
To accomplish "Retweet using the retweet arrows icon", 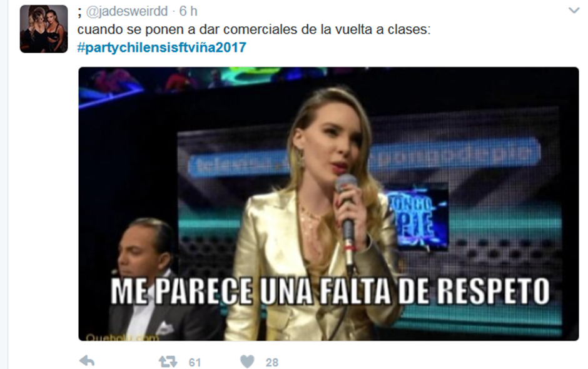I will click(x=168, y=361).
